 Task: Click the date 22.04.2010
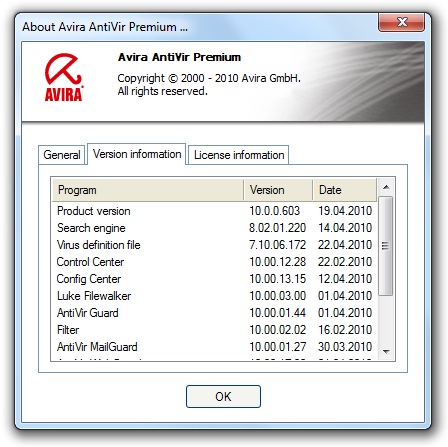[x=345, y=245]
